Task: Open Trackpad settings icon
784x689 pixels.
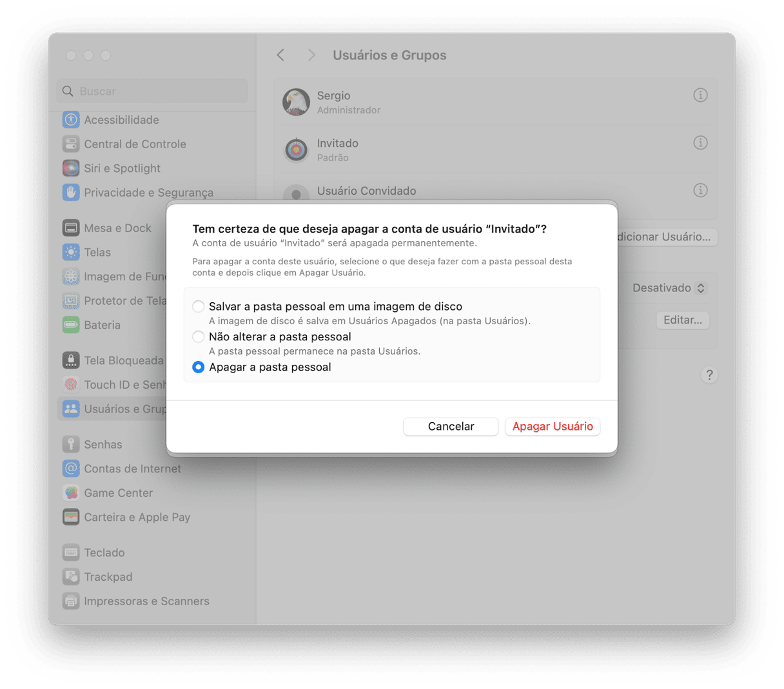Action: (x=71, y=577)
